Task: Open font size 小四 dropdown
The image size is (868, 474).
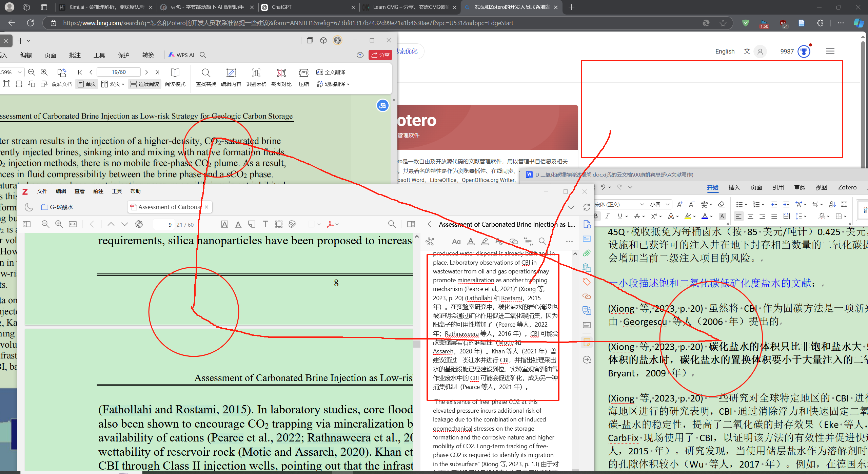Action: click(667, 204)
